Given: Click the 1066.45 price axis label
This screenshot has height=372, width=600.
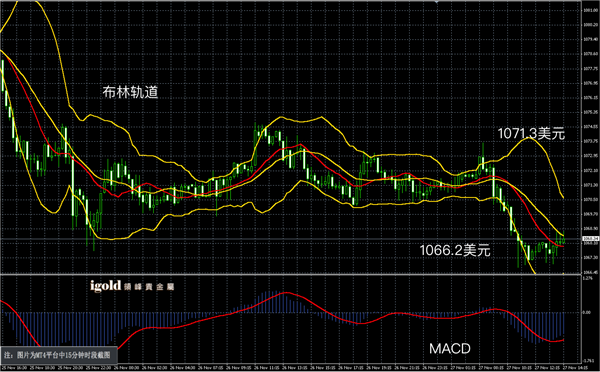Looking at the screenshot, I should point(591,272).
